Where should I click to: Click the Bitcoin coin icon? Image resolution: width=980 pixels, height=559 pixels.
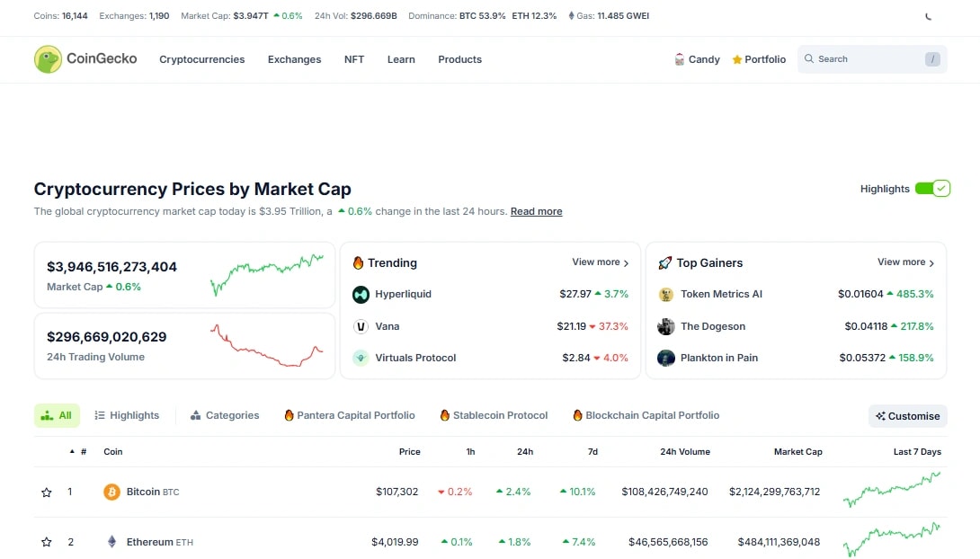[111, 492]
